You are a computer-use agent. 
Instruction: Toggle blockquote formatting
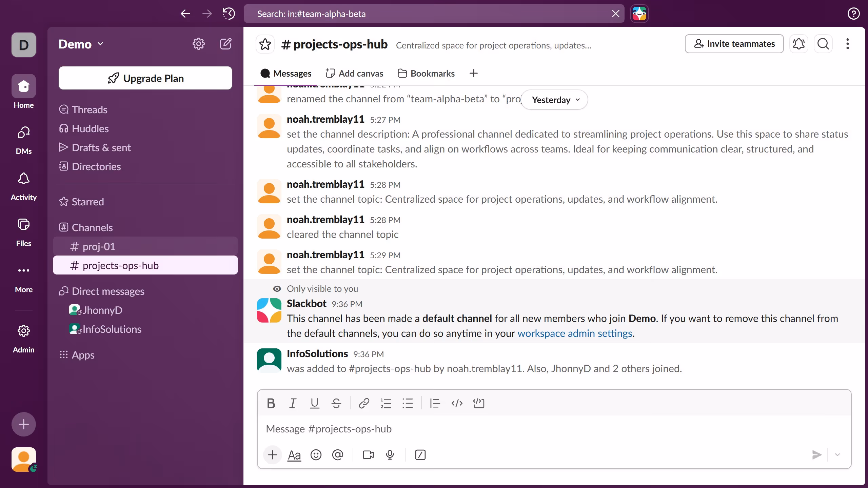(x=435, y=403)
